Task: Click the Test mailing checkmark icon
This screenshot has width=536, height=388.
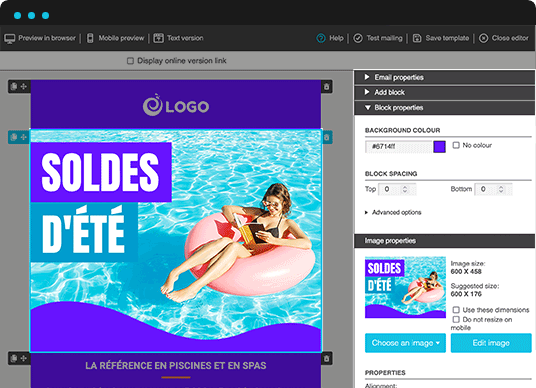Action: click(358, 38)
